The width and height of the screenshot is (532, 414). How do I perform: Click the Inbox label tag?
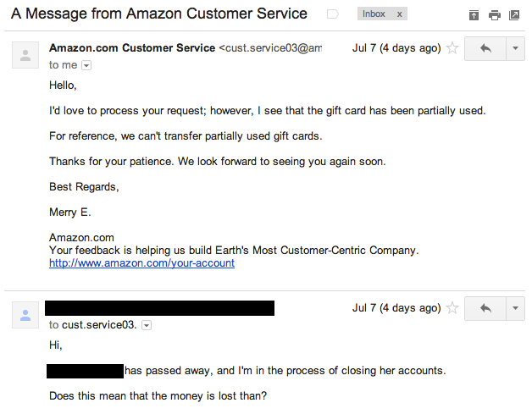pos(374,14)
